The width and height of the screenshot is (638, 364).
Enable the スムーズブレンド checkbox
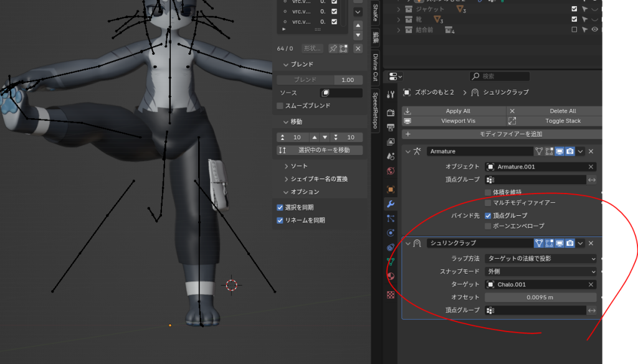click(280, 106)
